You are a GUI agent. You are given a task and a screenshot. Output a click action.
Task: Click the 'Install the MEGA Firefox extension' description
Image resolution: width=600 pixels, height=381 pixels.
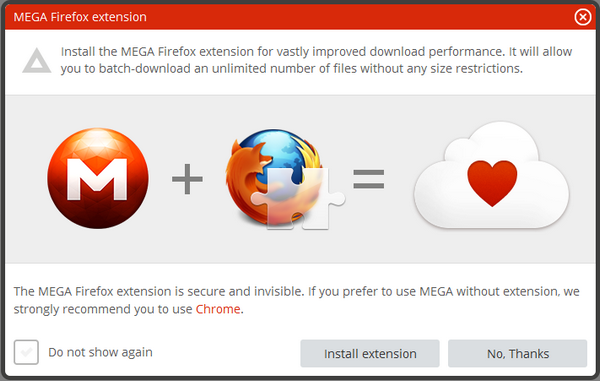point(316,60)
